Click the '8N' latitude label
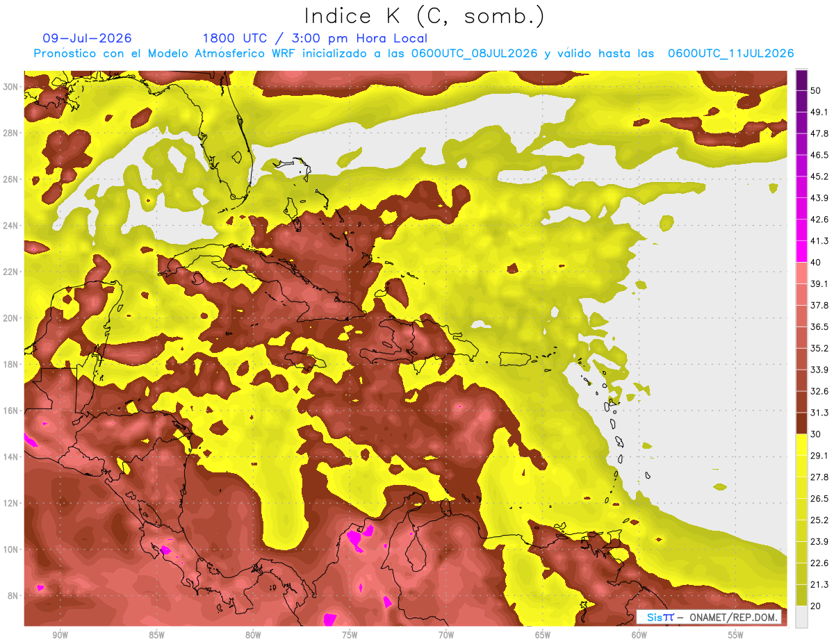 click(13, 595)
